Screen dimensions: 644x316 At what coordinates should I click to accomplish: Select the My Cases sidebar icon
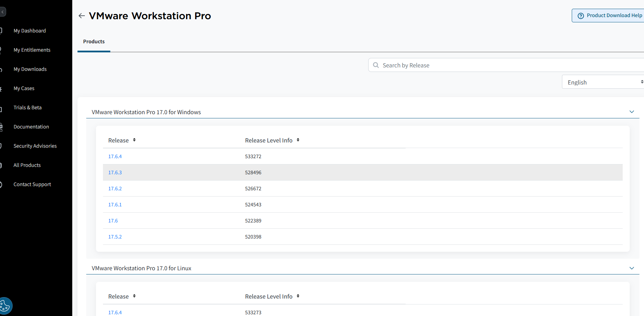point(2,88)
